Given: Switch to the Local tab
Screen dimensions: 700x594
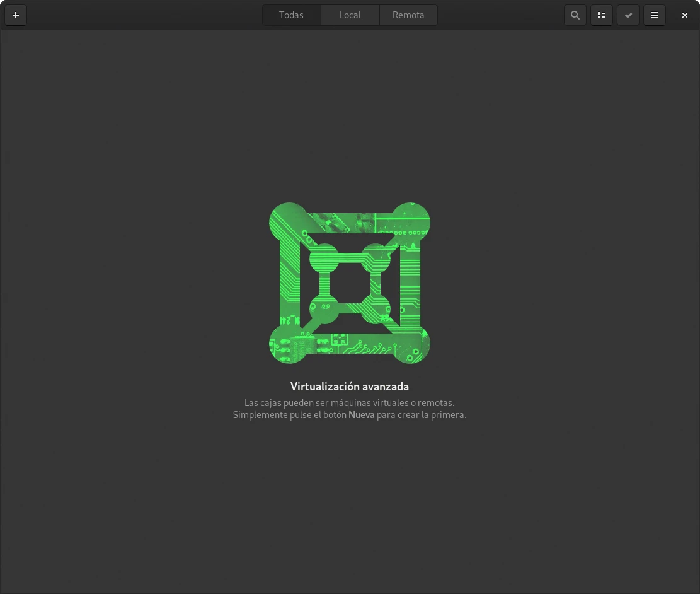Looking at the screenshot, I should tap(350, 15).
